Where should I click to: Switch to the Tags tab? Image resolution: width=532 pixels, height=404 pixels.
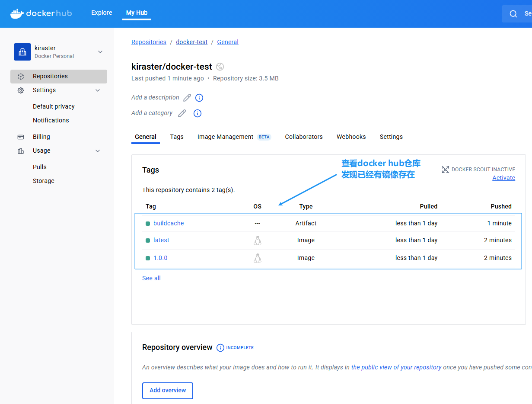pyautogui.click(x=177, y=137)
